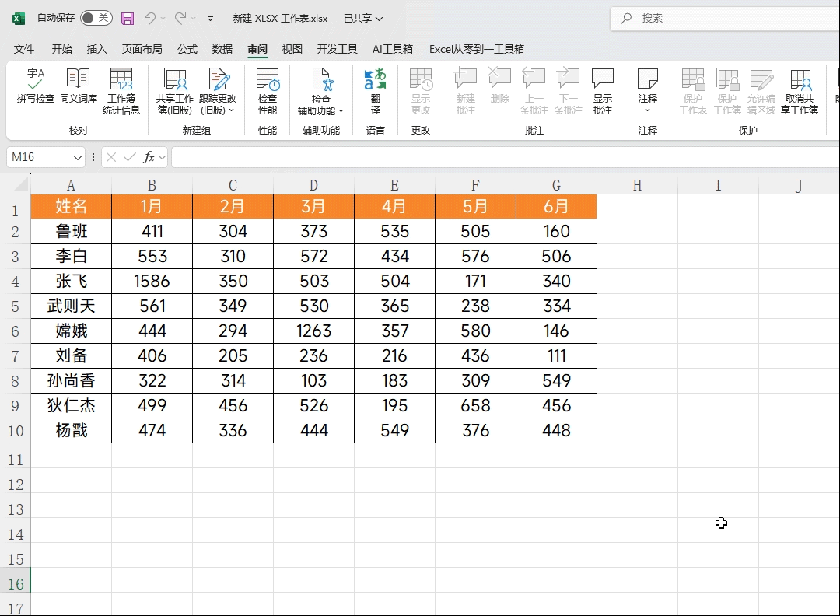
Task: Open the 同义词库 thesaurus tool
Action: (x=78, y=79)
